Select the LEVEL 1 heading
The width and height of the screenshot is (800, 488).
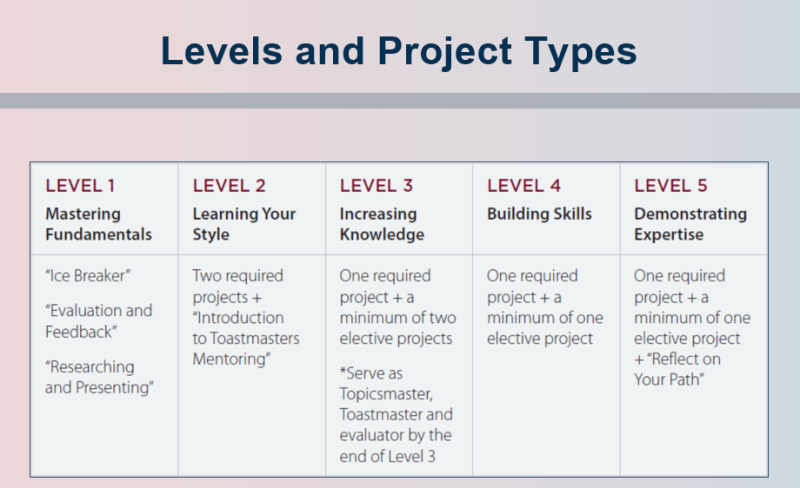[80, 186]
